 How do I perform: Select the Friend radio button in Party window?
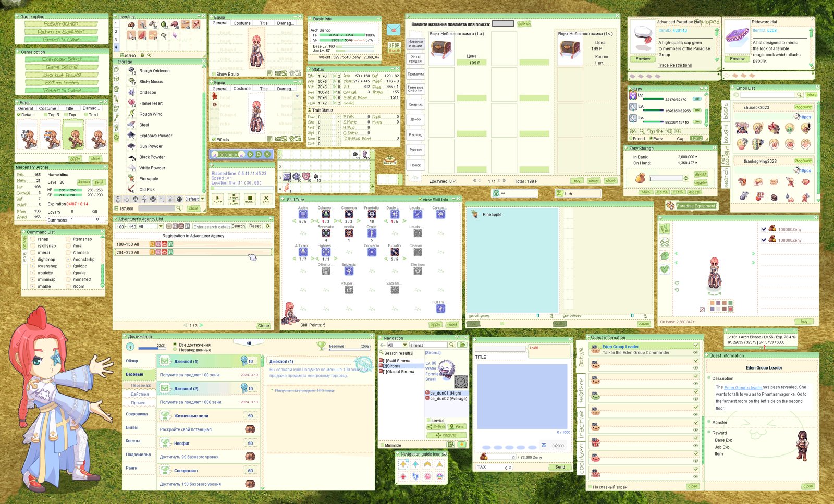click(x=630, y=139)
